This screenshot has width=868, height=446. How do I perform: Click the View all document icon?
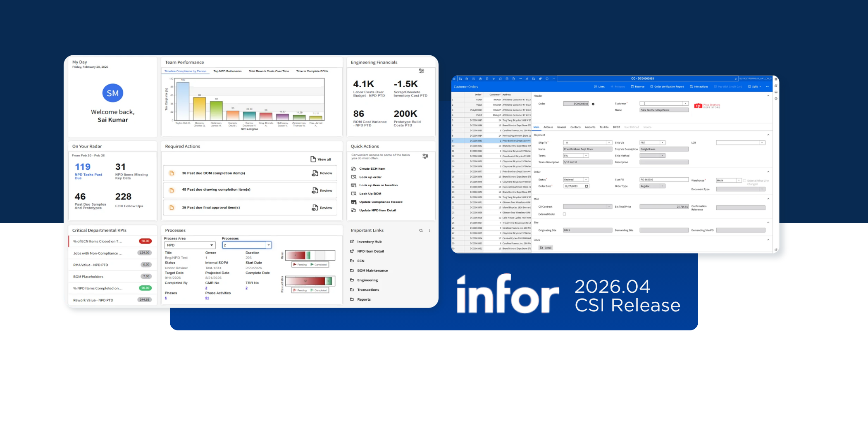tap(313, 159)
